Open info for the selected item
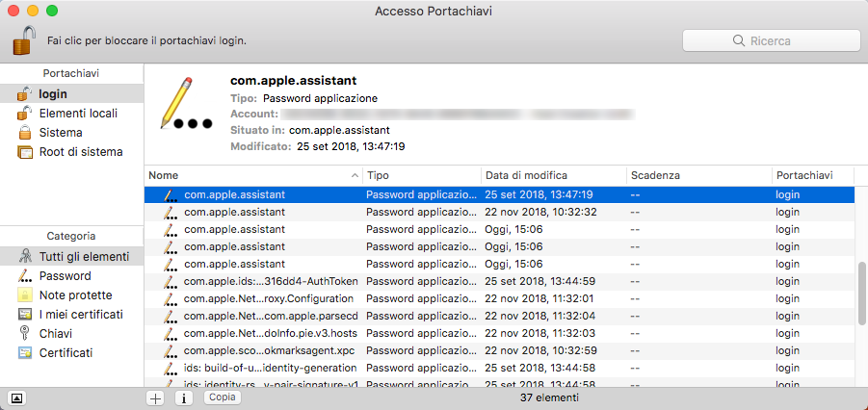 (183, 397)
